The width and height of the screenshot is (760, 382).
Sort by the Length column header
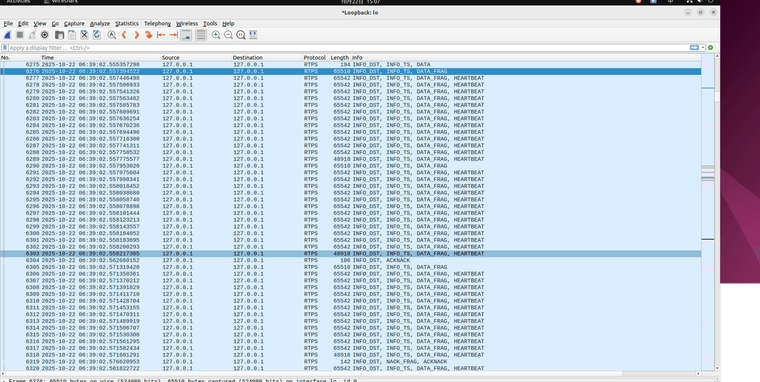point(340,58)
